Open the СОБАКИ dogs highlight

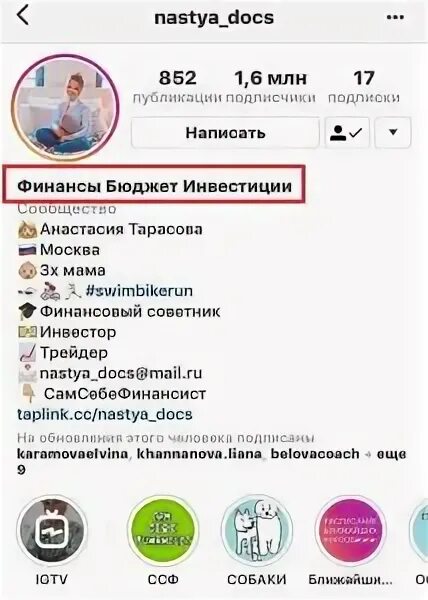pos(257,531)
